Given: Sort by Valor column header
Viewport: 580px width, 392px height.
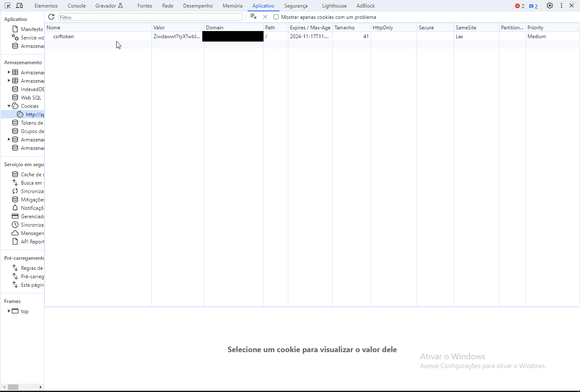Looking at the screenshot, I should (178, 27).
